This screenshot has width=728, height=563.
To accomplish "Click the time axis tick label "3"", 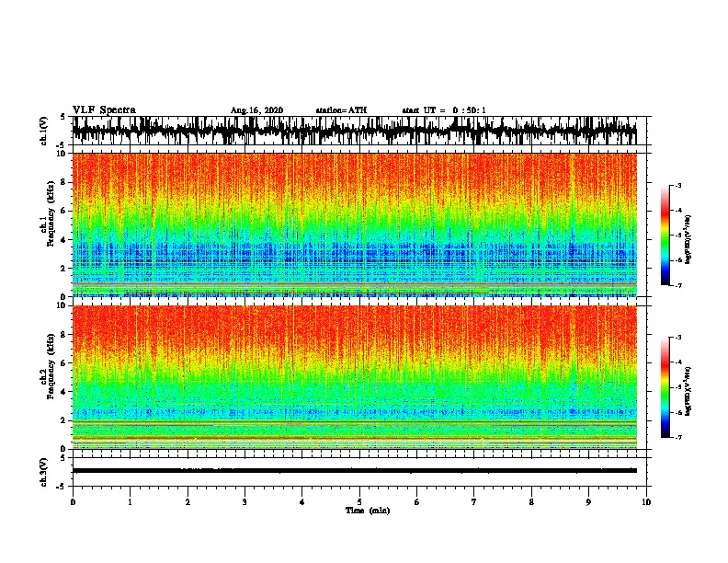I will click(x=245, y=502).
